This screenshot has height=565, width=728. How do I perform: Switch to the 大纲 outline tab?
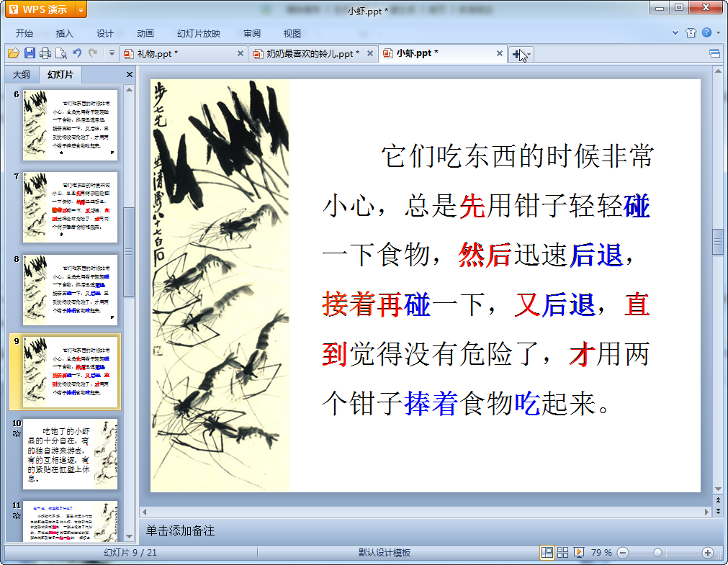21,75
